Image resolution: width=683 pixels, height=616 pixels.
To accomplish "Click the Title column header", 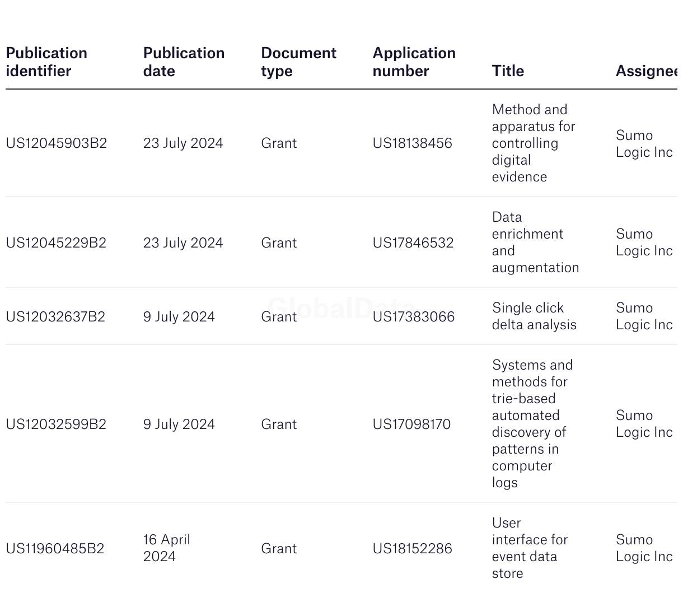I will (x=508, y=71).
